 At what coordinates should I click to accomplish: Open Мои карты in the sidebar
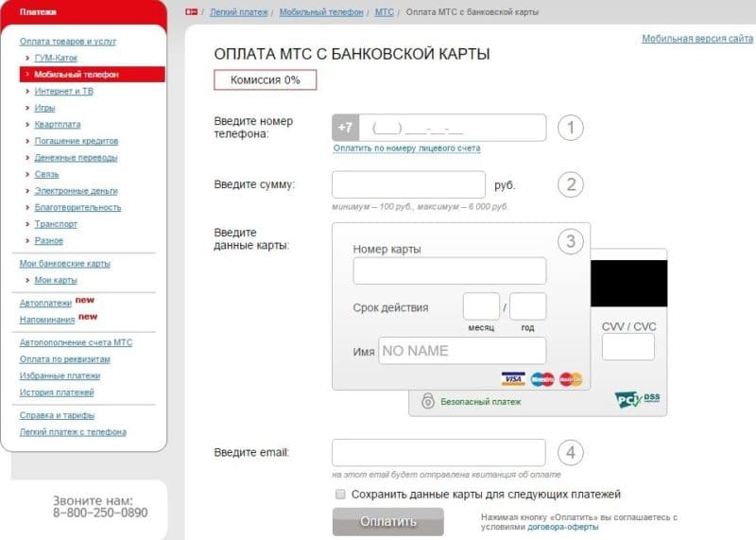pos(56,280)
